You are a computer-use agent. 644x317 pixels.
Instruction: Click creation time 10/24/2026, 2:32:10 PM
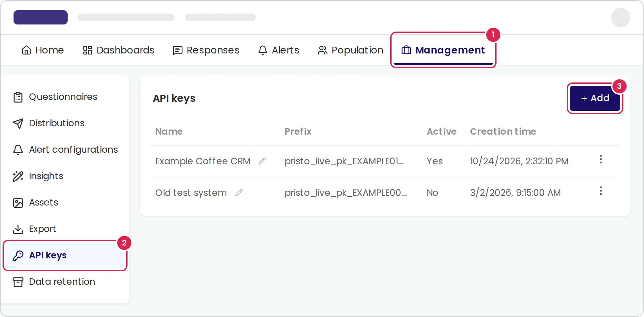click(x=519, y=161)
